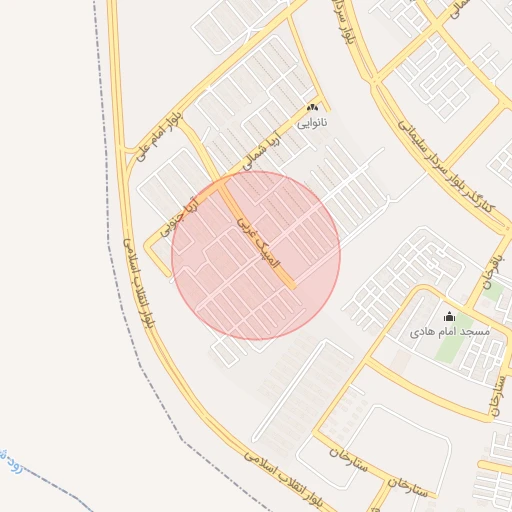Click the blue river label رود
Image resolution: width=512 pixels, height=512 pixels.
point(11,462)
